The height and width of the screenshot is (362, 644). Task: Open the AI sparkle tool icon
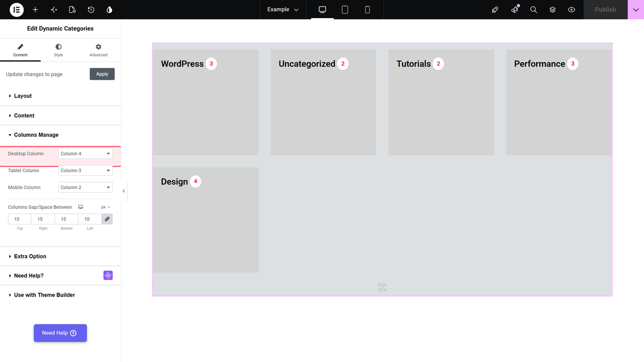54,10
